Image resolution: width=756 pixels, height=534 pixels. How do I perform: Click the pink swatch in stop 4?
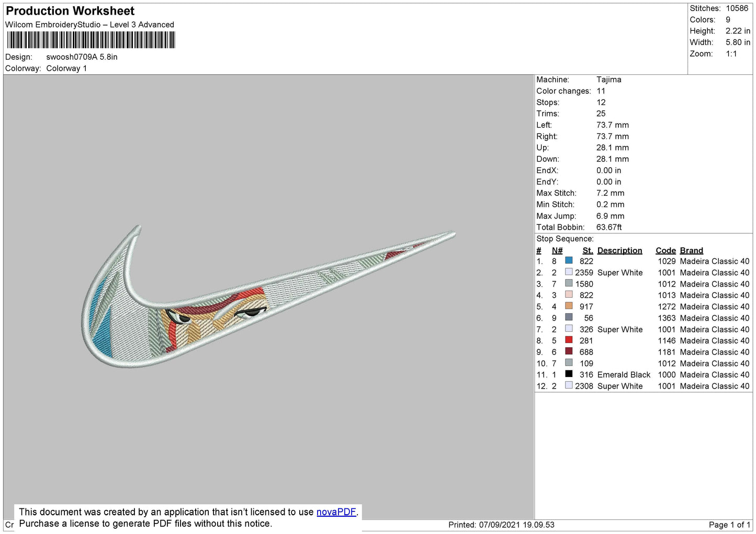569,294
